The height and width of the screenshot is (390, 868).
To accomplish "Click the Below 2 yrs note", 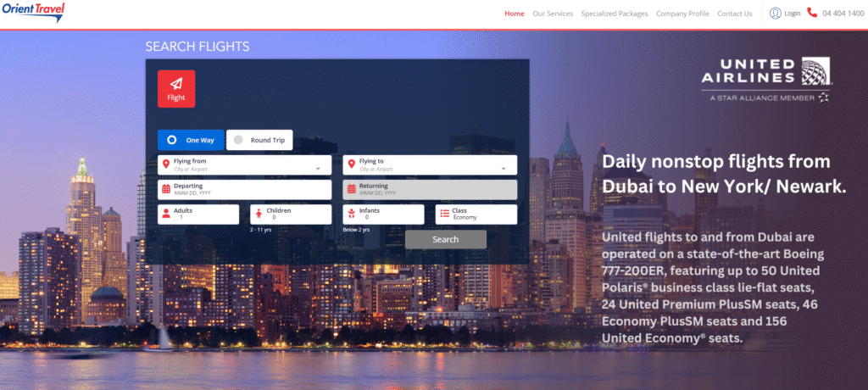I will 356,230.
